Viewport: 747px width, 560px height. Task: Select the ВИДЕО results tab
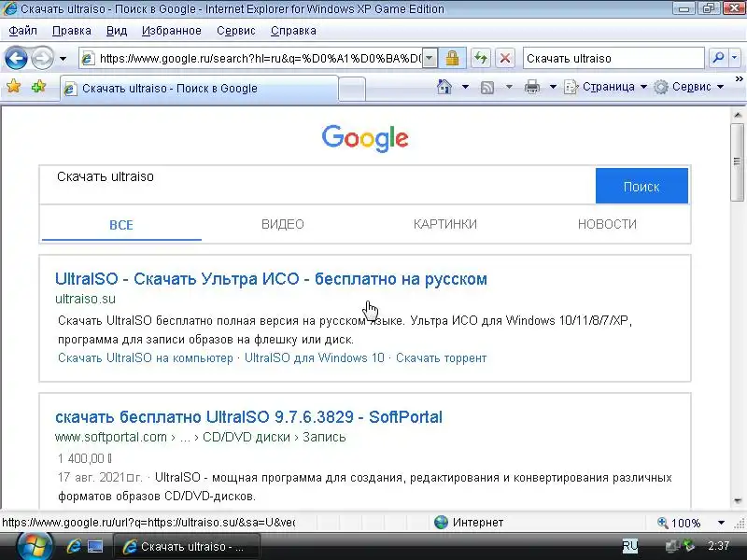[283, 224]
